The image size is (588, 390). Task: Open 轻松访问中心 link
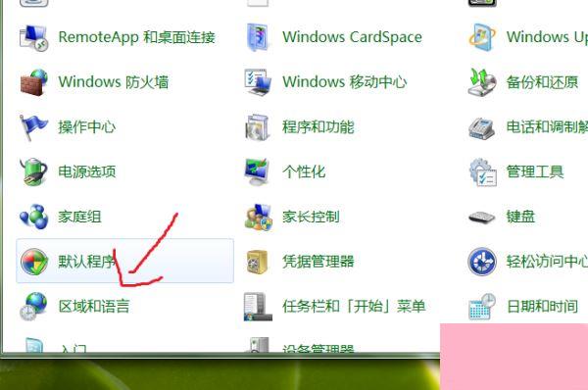547,262
